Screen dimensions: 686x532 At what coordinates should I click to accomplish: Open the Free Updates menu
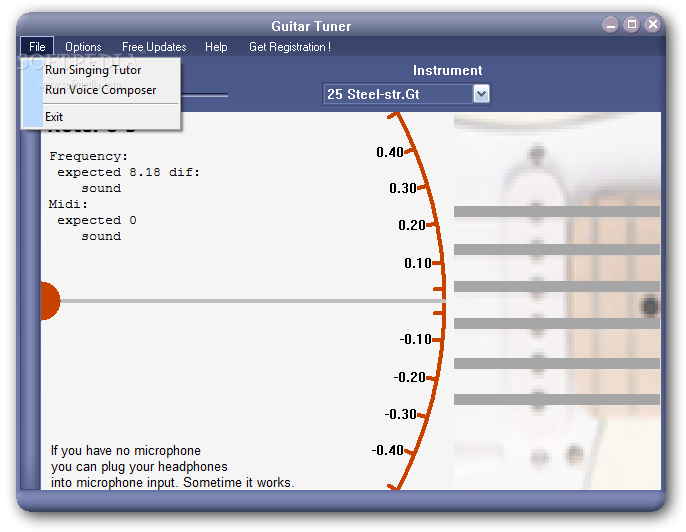[x=154, y=47]
